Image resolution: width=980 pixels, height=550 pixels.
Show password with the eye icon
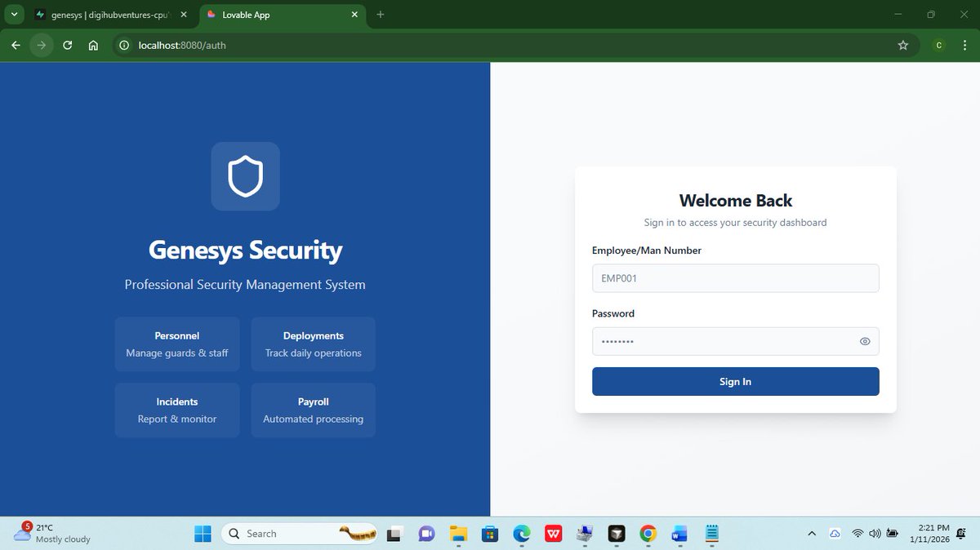(865, 342)
